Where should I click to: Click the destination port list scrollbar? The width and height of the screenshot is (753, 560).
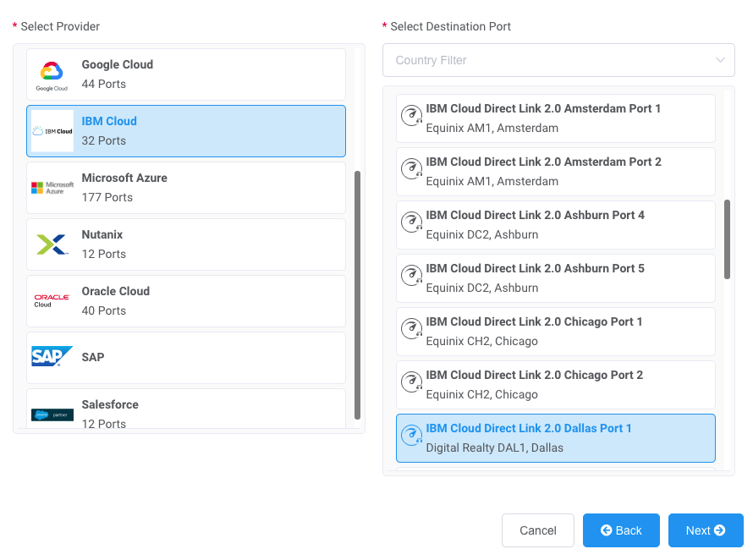click(727, 239)
